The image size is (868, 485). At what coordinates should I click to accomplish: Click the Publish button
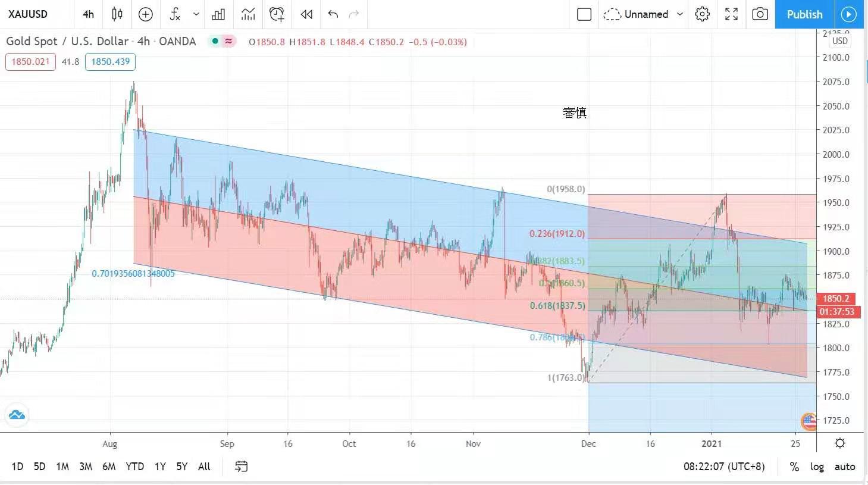click(804, 14)
